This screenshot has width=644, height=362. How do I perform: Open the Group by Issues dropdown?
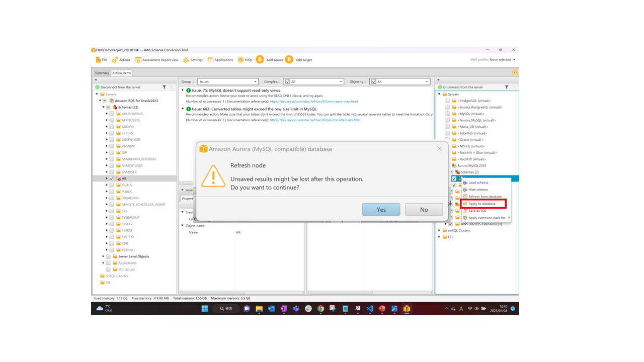228,81
